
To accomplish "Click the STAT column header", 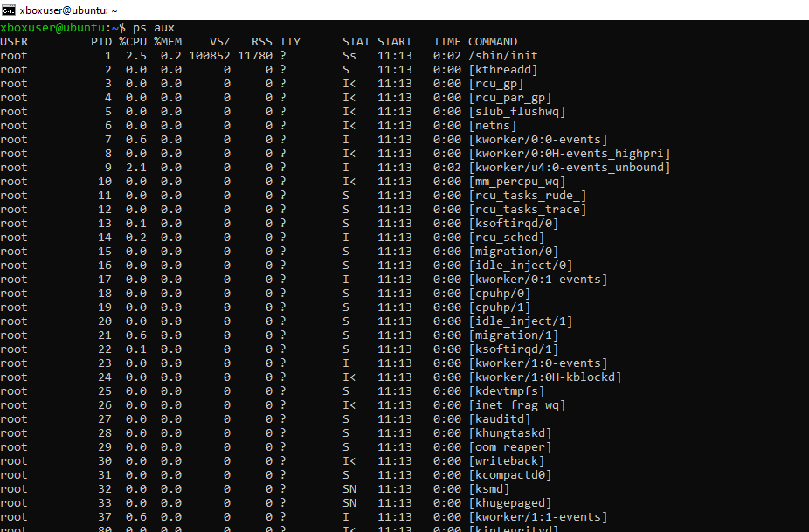I will 356,42.
